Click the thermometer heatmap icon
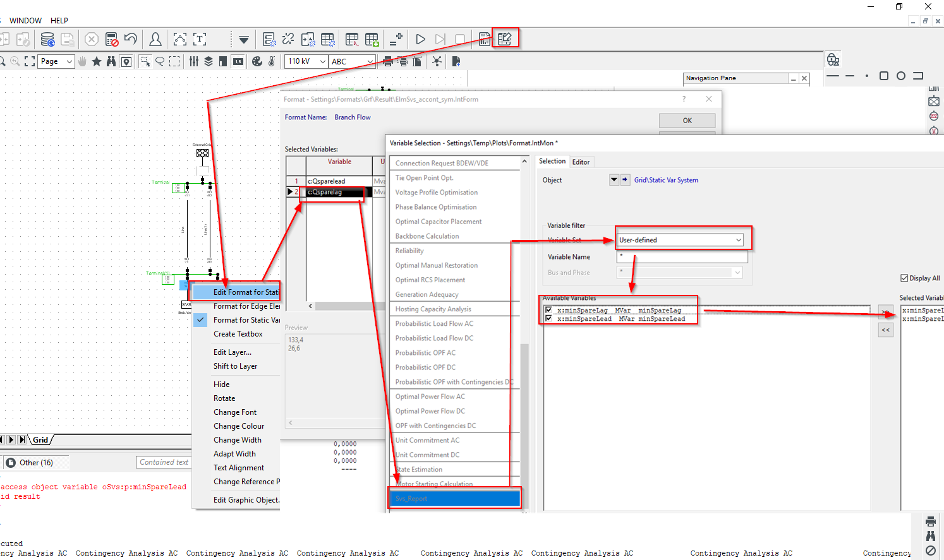 272,61
